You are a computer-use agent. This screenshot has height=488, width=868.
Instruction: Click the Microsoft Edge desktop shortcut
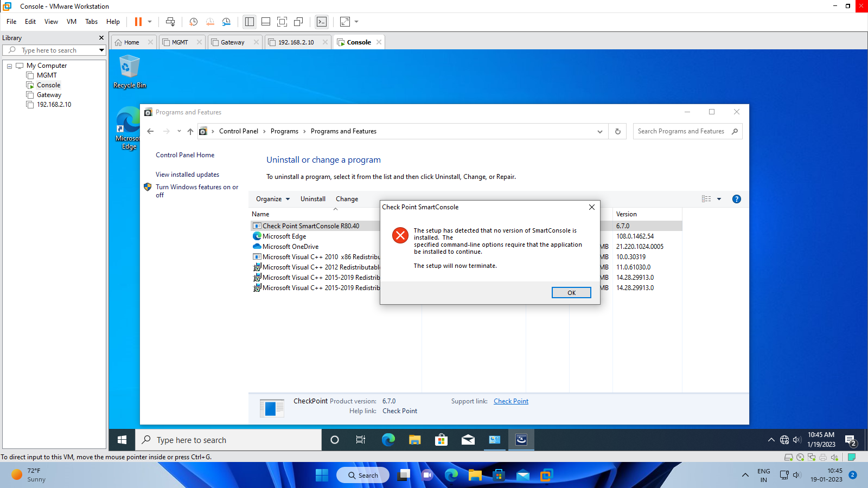(x=129, y=129)
